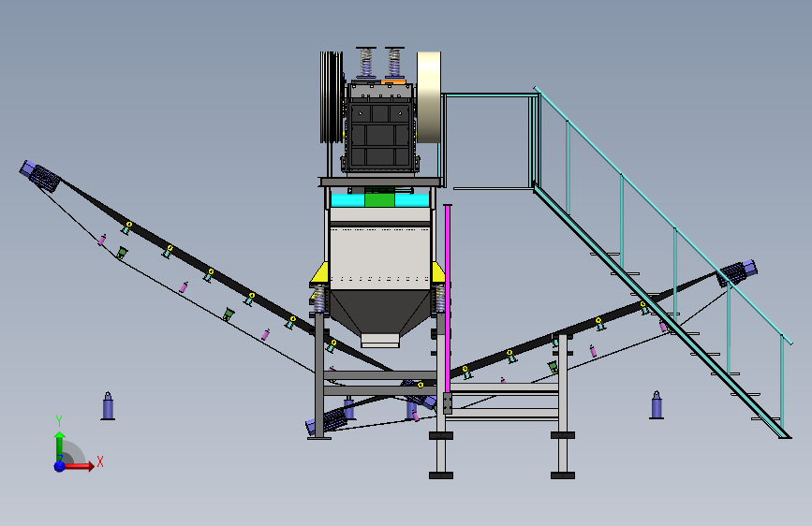Select the magenta vertical post
The width and height of the screenshot is (812, 526).
[x=448, y=299]
